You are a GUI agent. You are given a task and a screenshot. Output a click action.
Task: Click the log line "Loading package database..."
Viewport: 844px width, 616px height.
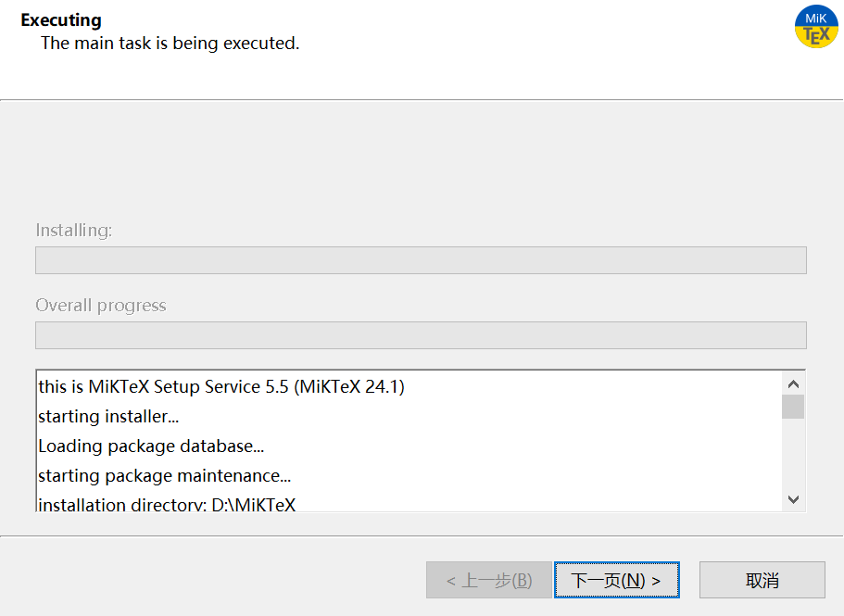pyautogui.click(x=151, y=446)
